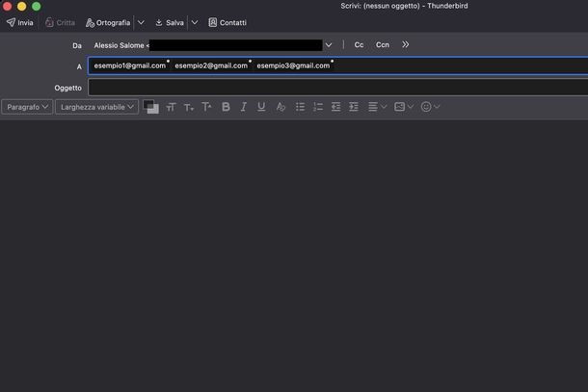Reset the font size

[x=171, y=107]
